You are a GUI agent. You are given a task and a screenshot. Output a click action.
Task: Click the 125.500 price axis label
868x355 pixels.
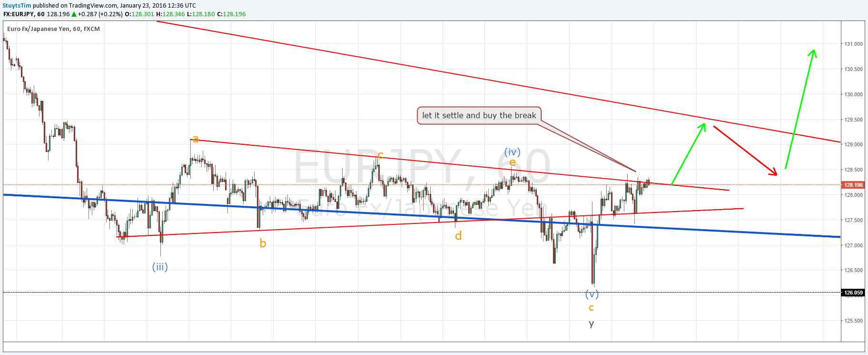853,321
